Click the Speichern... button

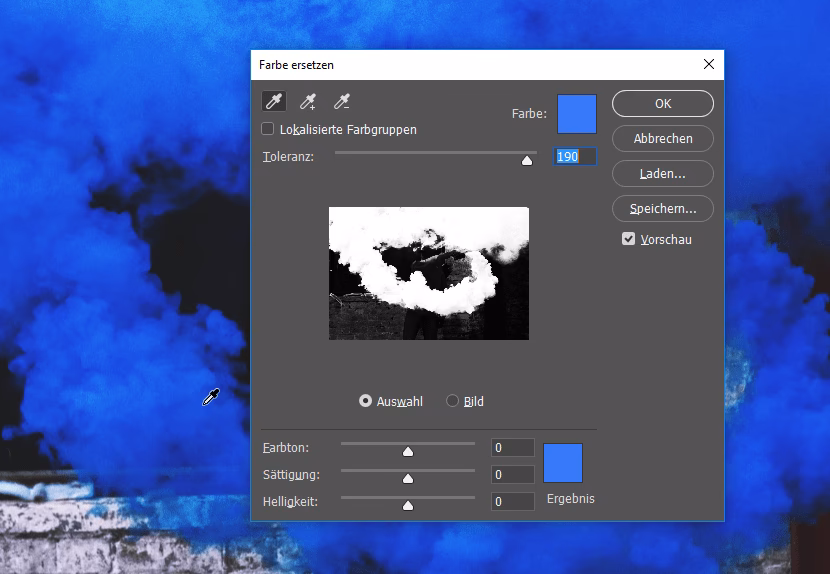pyautogui.click(x=662, y=208)
